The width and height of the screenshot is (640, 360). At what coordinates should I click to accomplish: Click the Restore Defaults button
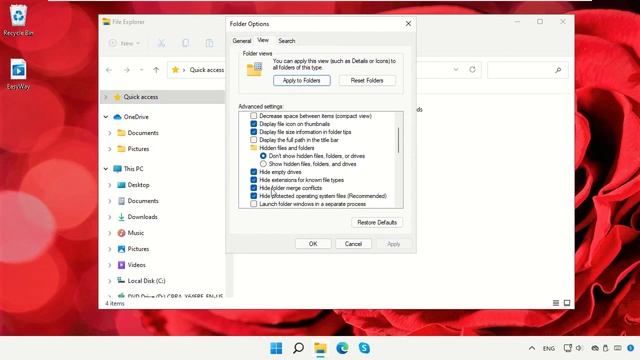(x=377, y=222)
